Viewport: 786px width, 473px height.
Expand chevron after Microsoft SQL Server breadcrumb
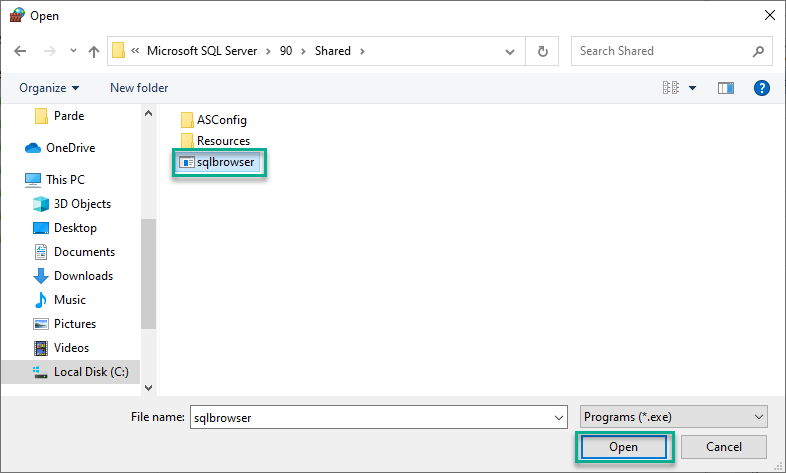coord(269,51)
